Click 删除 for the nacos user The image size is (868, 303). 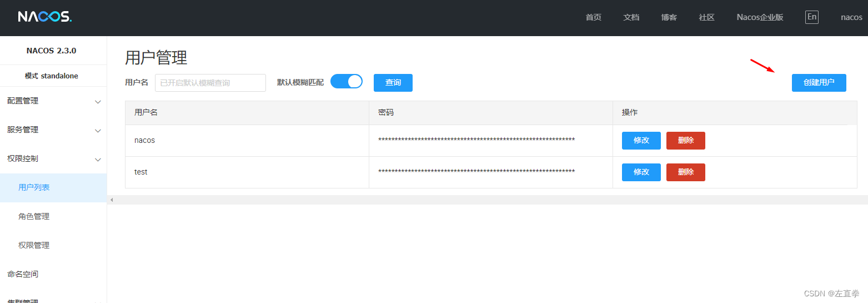tap(686, 141)
